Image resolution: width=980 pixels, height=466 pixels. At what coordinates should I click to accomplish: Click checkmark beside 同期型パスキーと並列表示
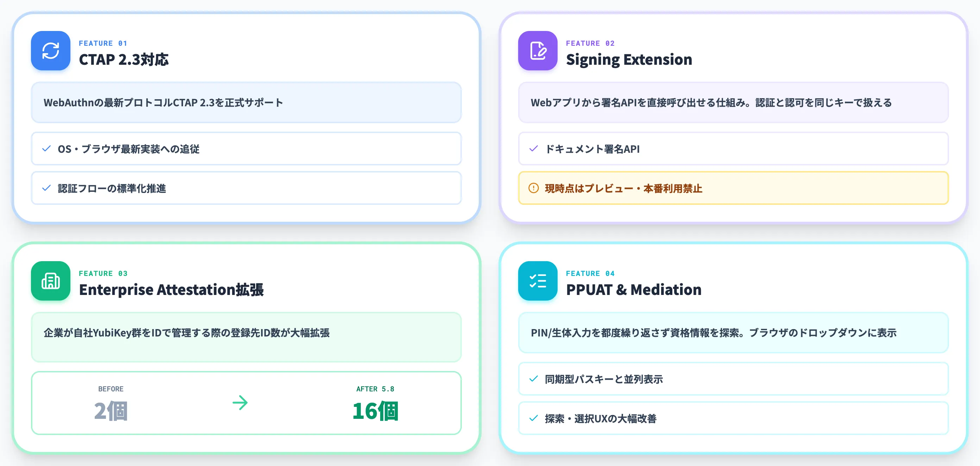[533, 379]
